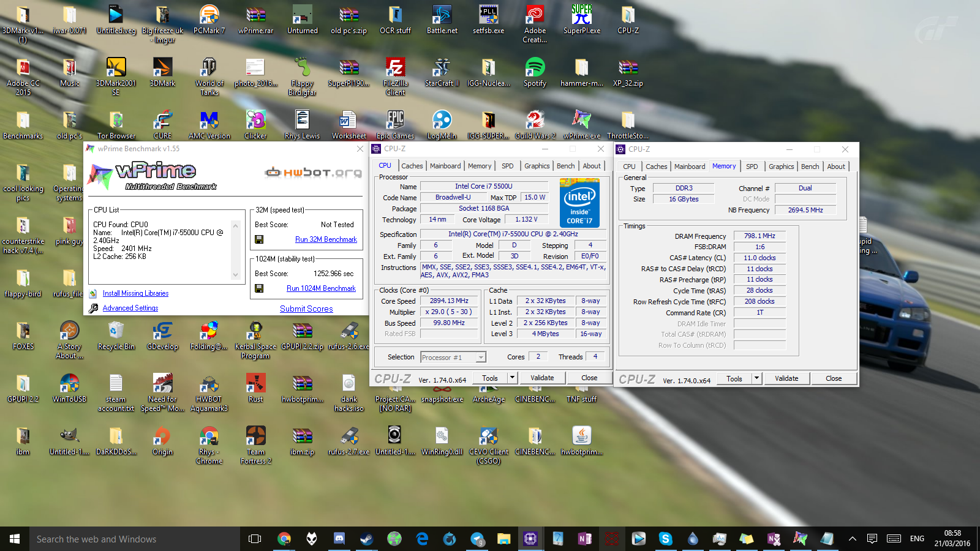
Task: Open the HWBOT Aquamark3 desktop shortcut
Action: click(x=209, y=393)
